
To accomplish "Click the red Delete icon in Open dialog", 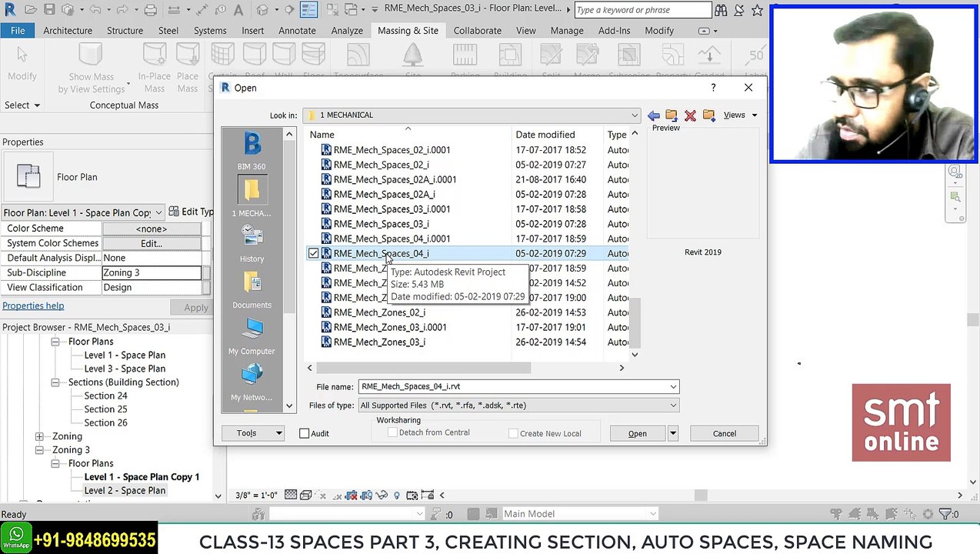I will pyautogui.click(x=690, y=115).
